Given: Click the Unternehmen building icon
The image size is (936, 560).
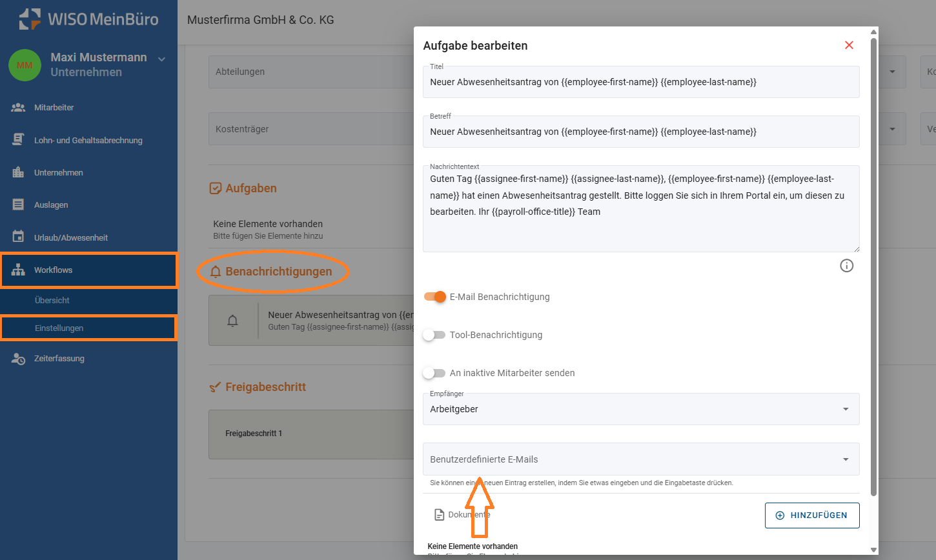Looking at the screenshot, I should [x=18, y=172].
